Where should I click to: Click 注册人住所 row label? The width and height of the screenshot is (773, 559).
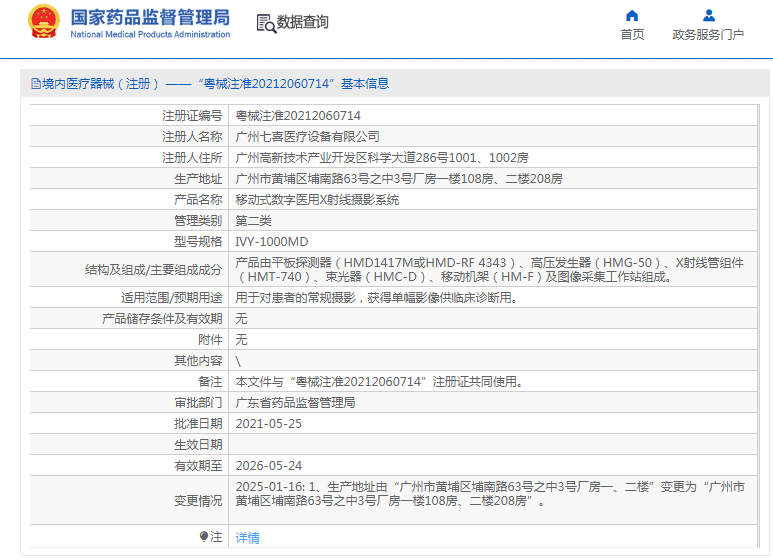(x=192, y=158)
